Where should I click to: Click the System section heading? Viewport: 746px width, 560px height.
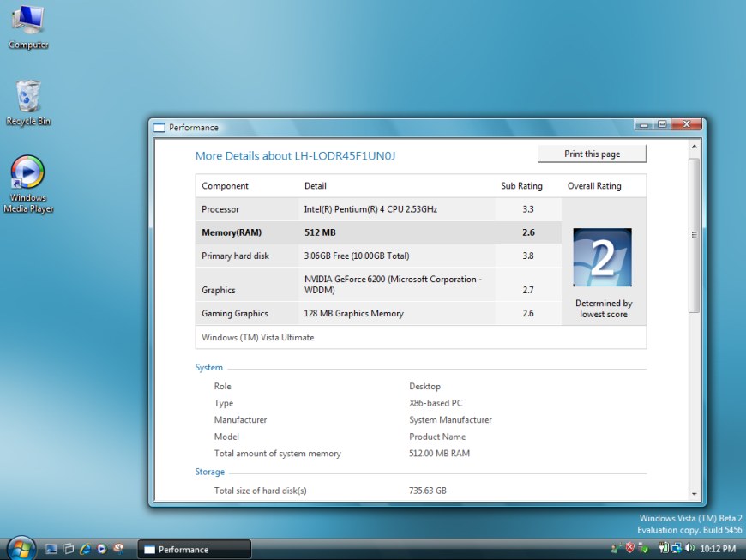coord(209,368)
